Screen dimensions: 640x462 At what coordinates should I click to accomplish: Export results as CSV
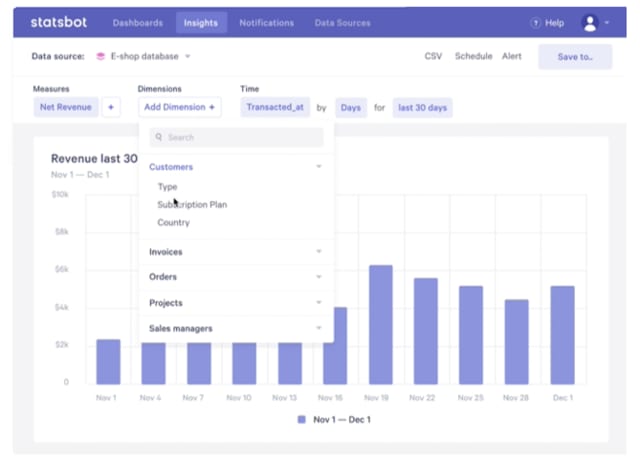pyautogui.click(x=433, y=56)
